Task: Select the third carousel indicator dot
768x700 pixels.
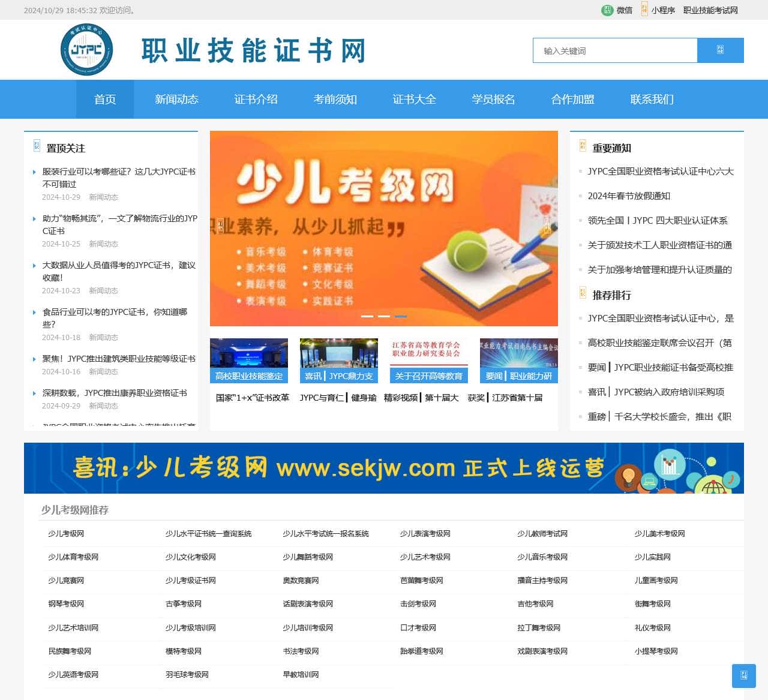Action: [x=401, y=316]
